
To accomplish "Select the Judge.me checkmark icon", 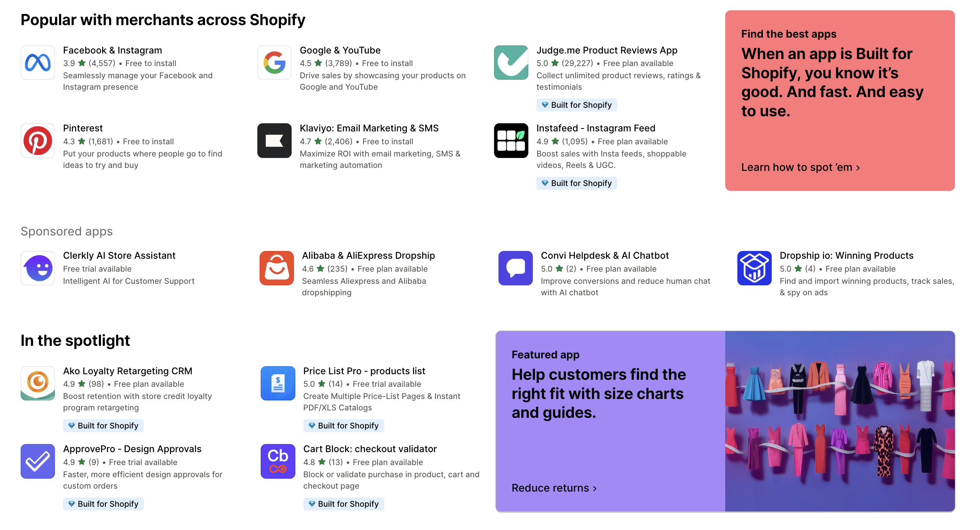I will point(511,62).
